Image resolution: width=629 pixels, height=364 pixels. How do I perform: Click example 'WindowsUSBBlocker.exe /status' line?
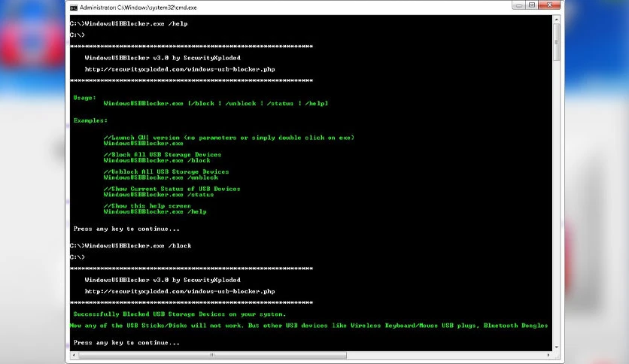[159, 195]
